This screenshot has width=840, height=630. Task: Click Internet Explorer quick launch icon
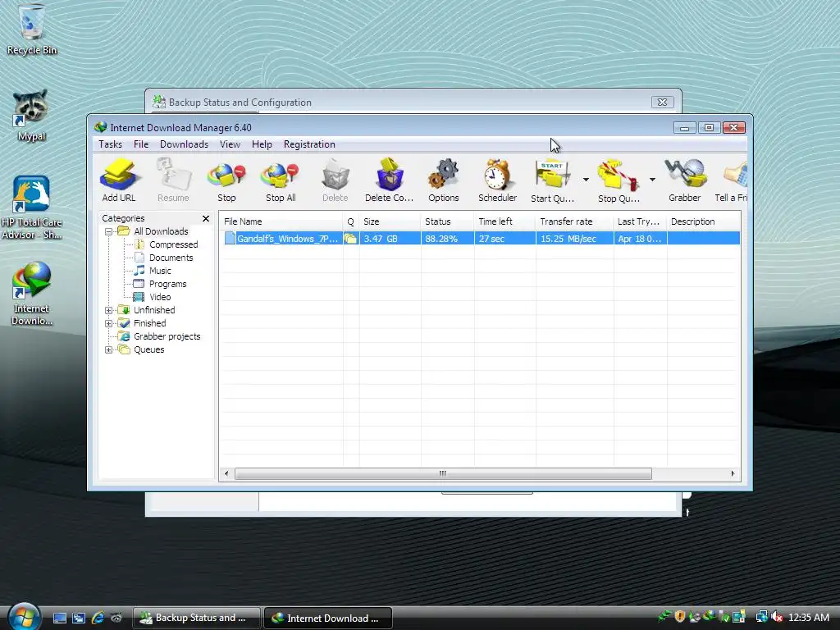pyautogui.click(x=98, y=618)
